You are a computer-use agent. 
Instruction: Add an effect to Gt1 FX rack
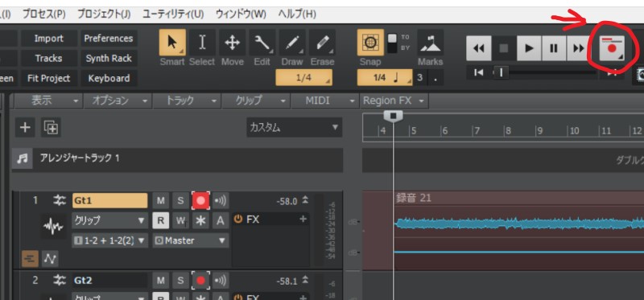pyautogui.click(x=303, y=219)
